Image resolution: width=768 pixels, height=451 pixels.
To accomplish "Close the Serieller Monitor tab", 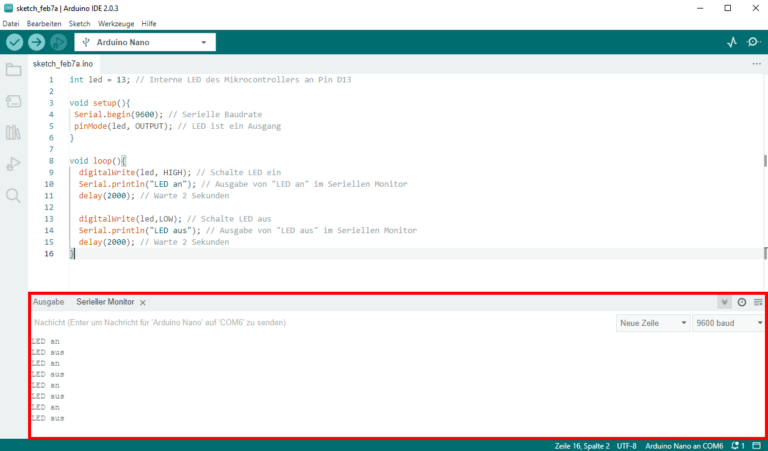I will pyautogui.click(x=143, y=303).
